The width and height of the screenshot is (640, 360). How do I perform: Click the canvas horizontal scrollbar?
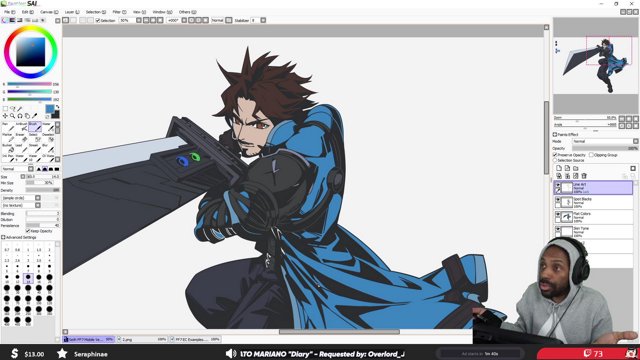pyautogui.click(x=339, y=332)
